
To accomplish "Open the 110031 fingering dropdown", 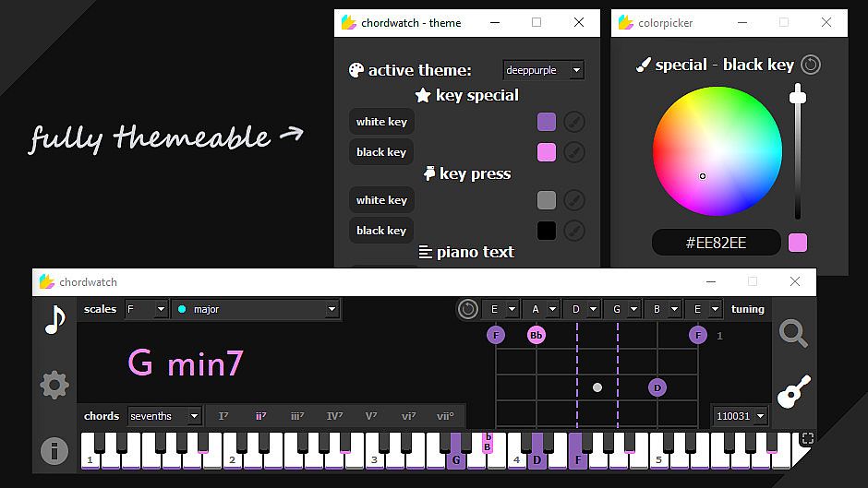I will coord(741,416).
